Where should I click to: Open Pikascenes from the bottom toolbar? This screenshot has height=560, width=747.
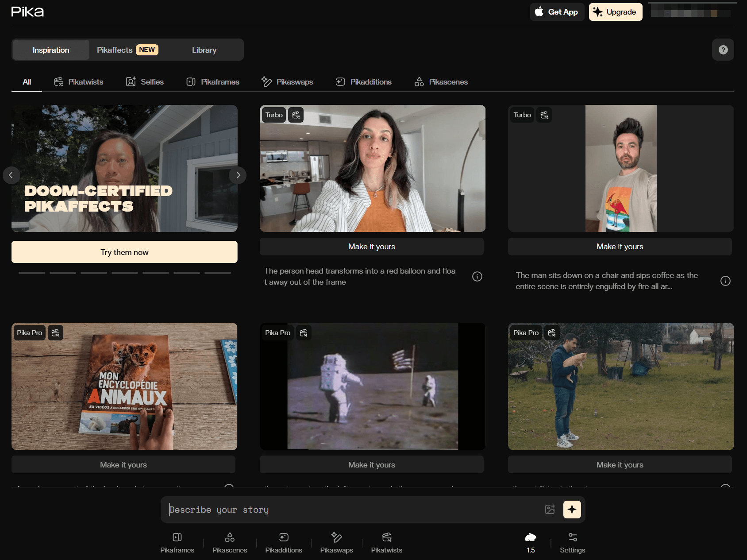[229, 542]
